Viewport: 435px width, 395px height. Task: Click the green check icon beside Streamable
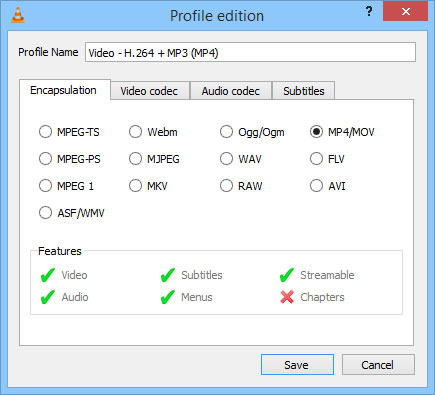point(287,275)
